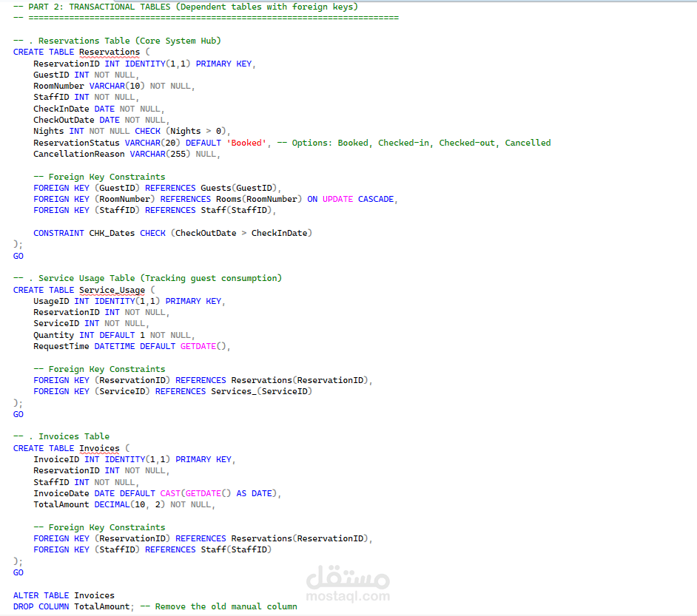Click the CHK_Dates constraint name

tap(112, 233)
